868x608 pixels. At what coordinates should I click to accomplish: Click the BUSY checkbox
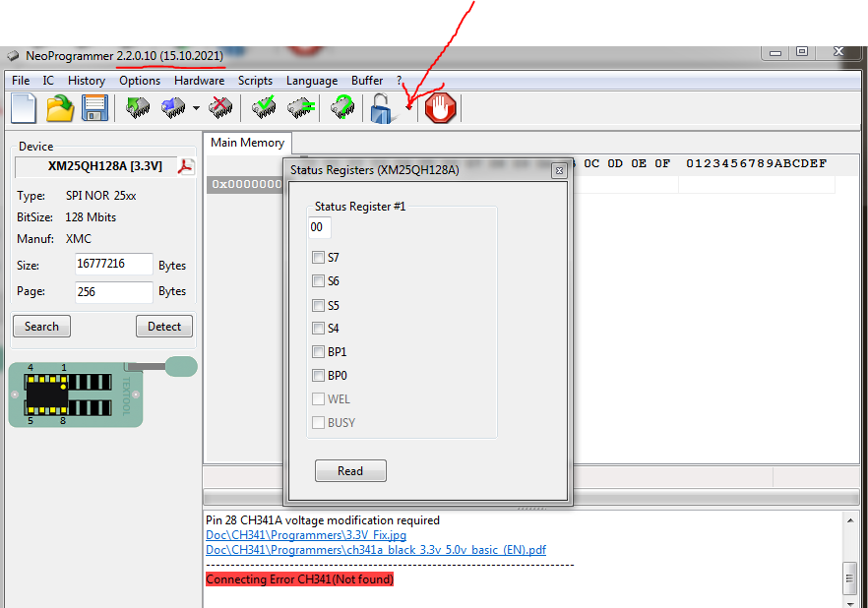click(x=318, y=423)
